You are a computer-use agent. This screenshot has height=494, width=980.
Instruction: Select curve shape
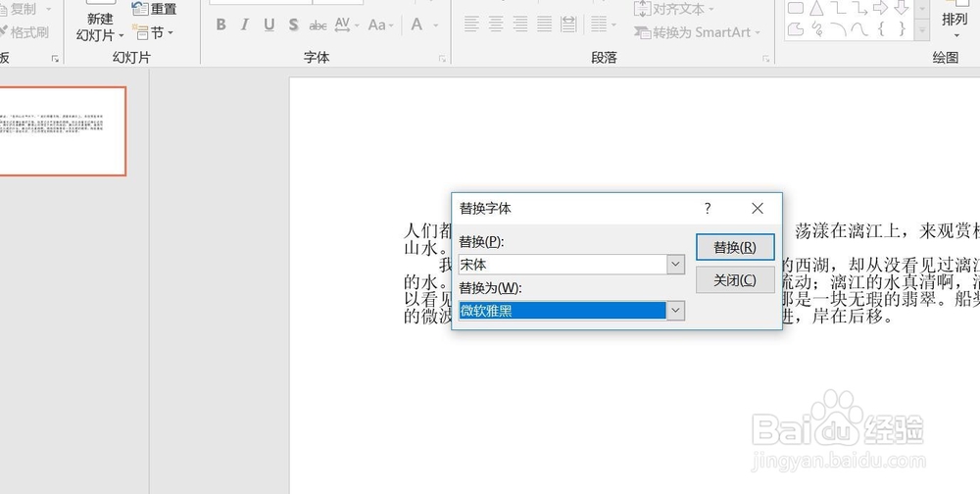tap(860, 28)
